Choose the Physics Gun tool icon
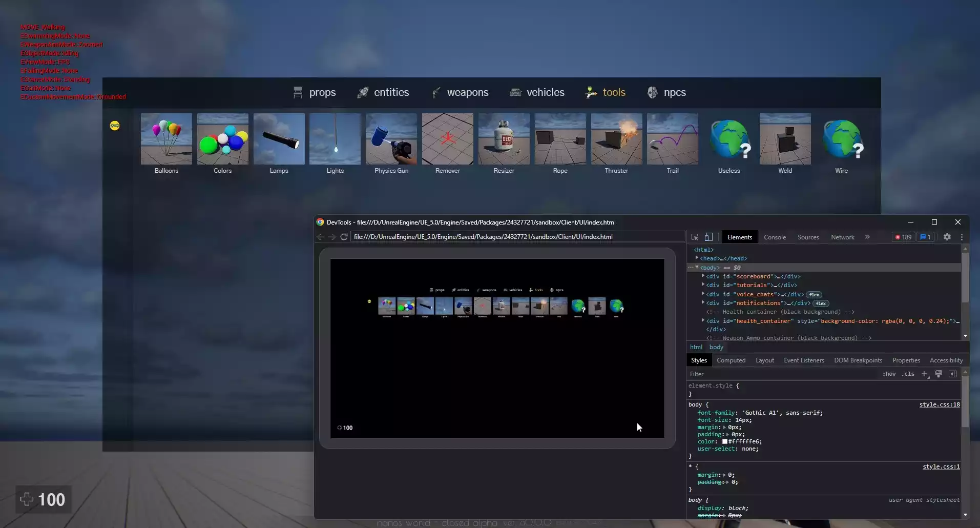Viewport: 980px width, 528px height. [x=391, y=139]
